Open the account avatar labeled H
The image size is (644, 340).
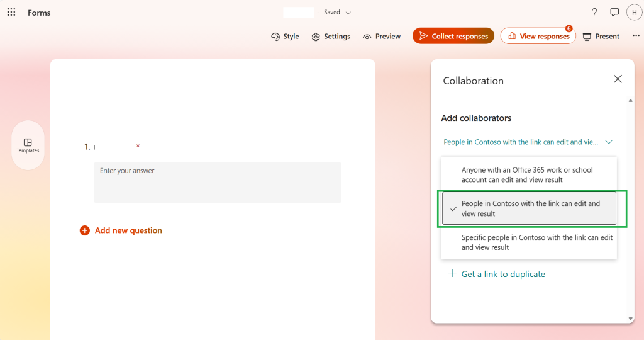click(x=634, y=13)
